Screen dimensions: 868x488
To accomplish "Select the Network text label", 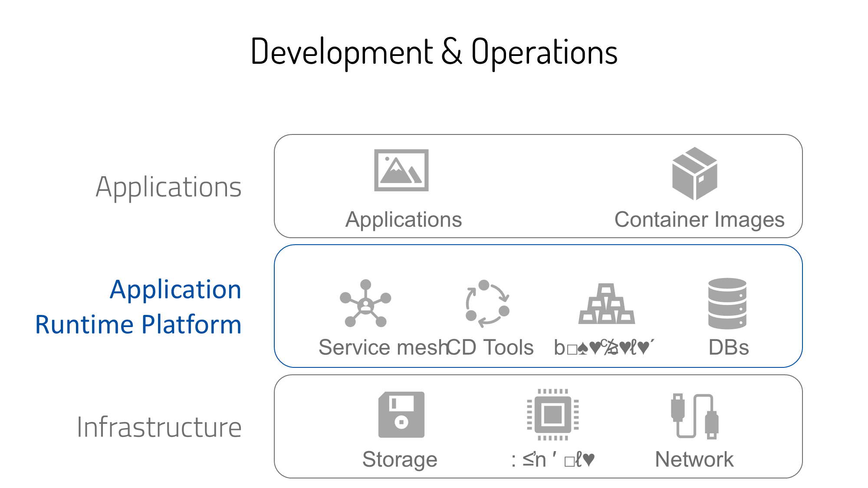I will coord(694,459).
